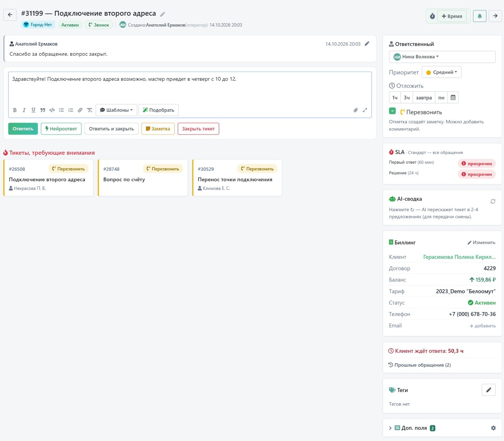Screen dimensions: 504x441
Task: Click Изменить in billing panel
Action: 481,243
